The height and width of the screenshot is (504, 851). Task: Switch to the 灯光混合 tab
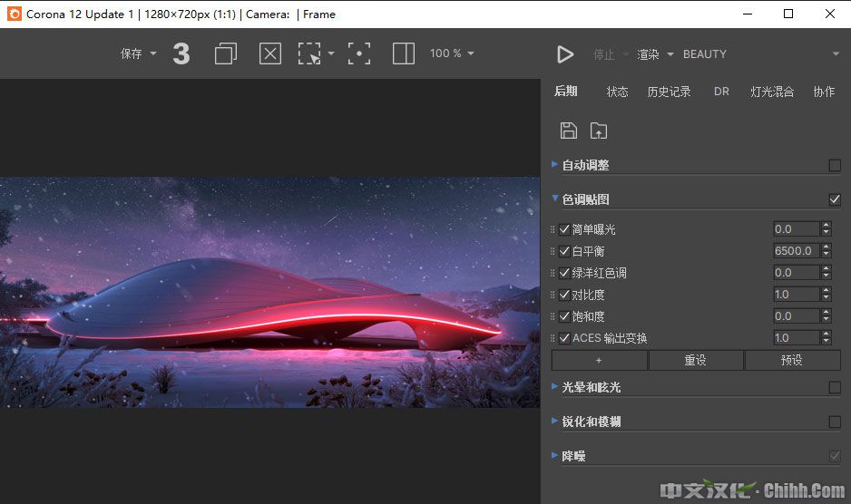click(772, 92)
